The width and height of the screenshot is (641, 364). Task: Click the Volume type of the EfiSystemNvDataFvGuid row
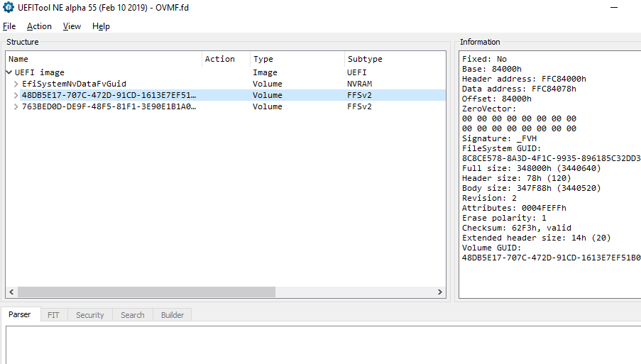coord(268,84)
